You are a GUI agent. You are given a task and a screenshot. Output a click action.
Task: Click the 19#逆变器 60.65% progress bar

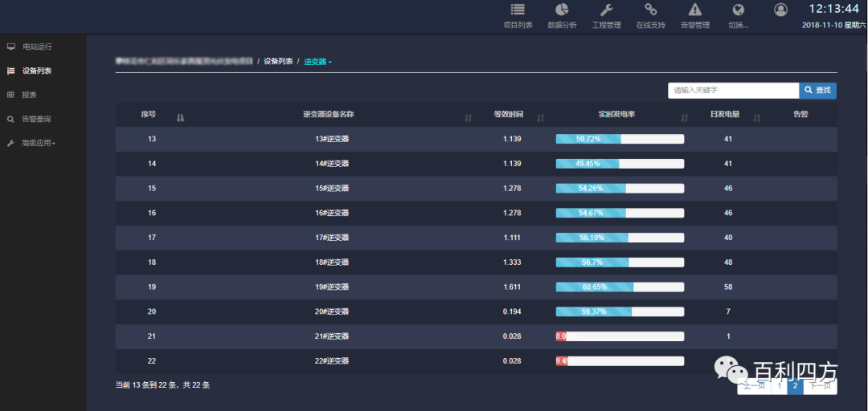[620, 287]
